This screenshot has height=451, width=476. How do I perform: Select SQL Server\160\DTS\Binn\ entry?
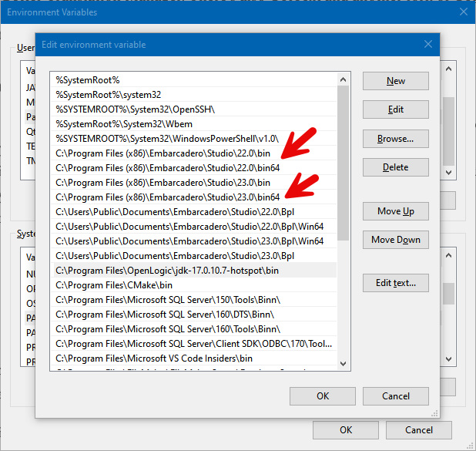click(x=193, y=315)
